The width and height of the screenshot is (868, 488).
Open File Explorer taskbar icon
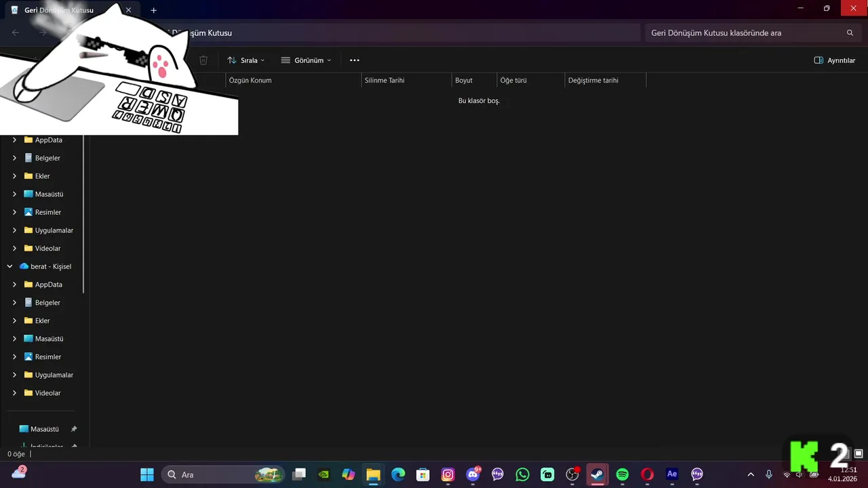coord(374,474)
